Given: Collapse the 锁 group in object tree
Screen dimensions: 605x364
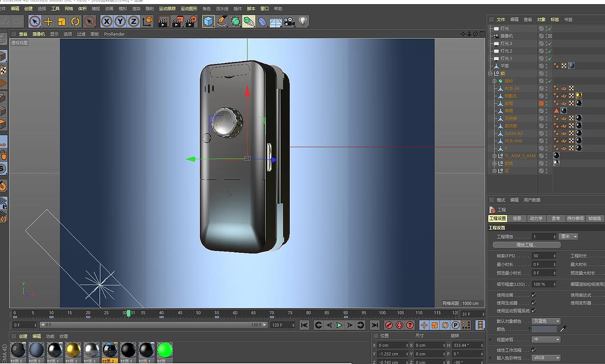Looking at the screenshot, I should point(490,73).
